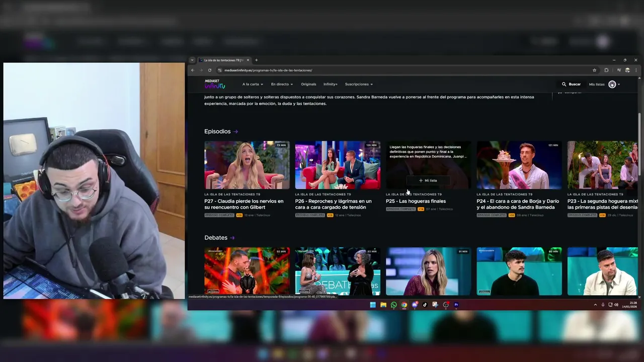
Task: Go forward in browser history
Action: point(201,70)
